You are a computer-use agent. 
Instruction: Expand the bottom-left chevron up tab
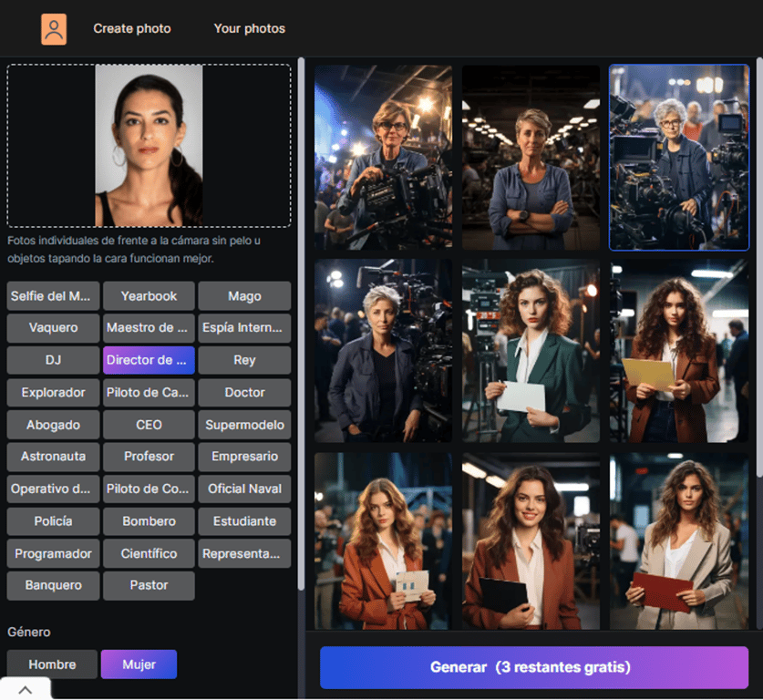point(26,689)
